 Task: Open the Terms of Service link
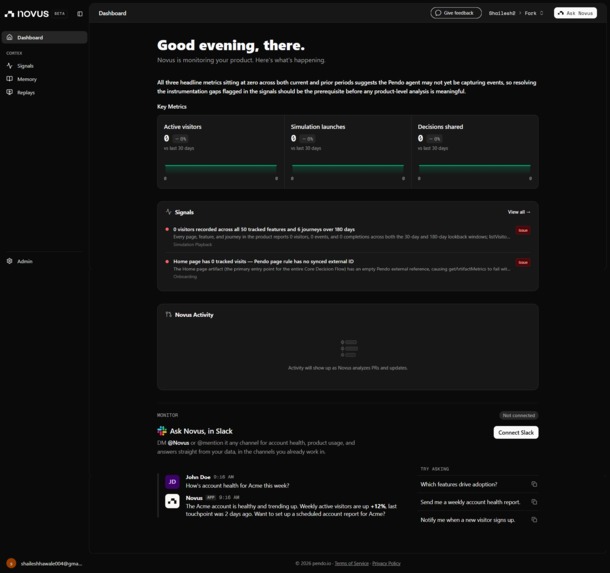pos(351,563)
